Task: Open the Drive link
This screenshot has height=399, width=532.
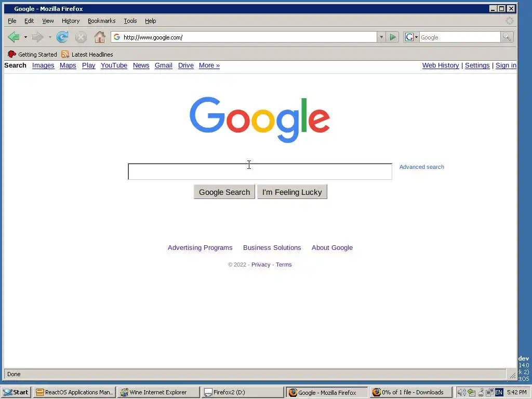Action: point(186,65)
